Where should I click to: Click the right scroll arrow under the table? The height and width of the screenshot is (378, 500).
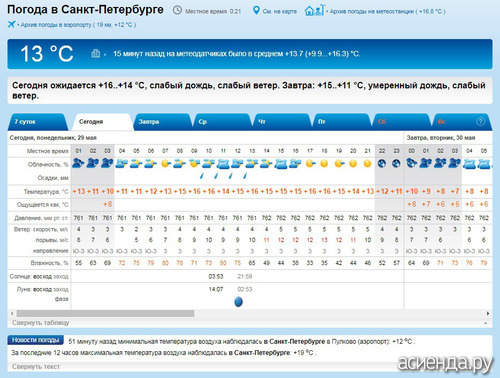(x=488, y=314)
